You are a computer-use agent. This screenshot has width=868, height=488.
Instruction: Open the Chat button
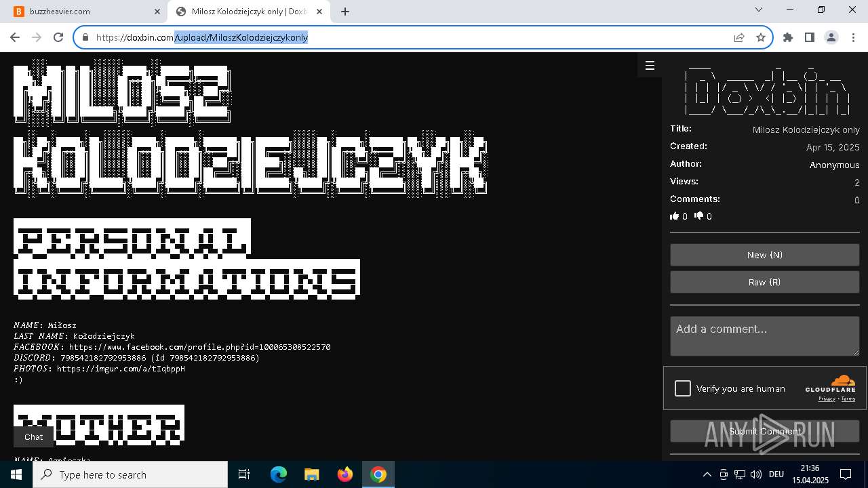33,436
